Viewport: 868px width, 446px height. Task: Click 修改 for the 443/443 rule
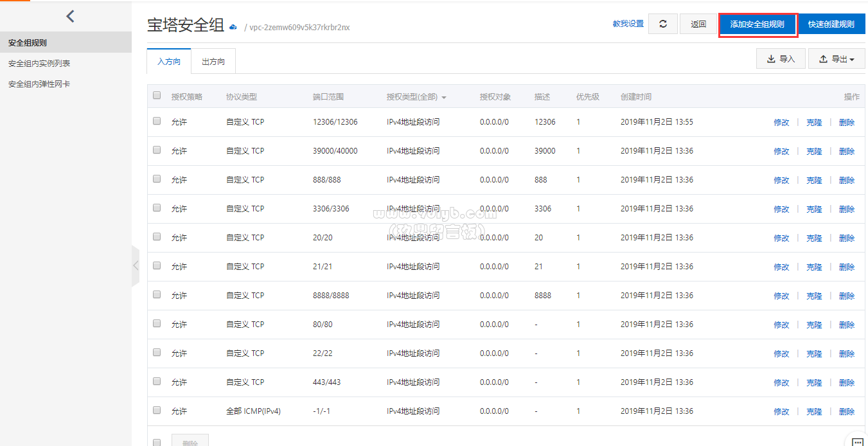coord(781,382)
